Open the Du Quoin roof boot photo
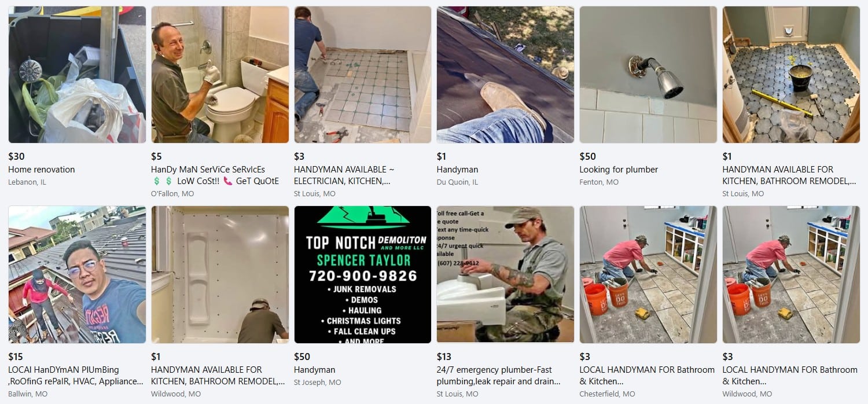Viewport: 868px width, 404px height. pos(505,75)
